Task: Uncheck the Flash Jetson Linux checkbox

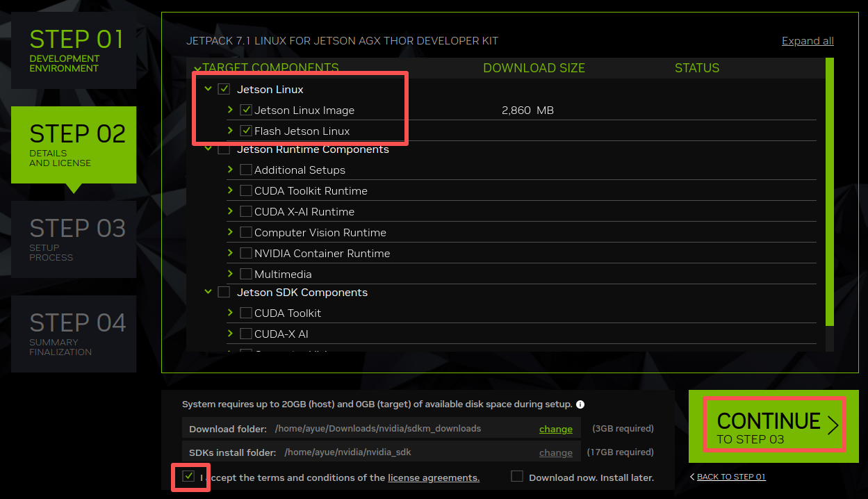Action: (246, 131)
